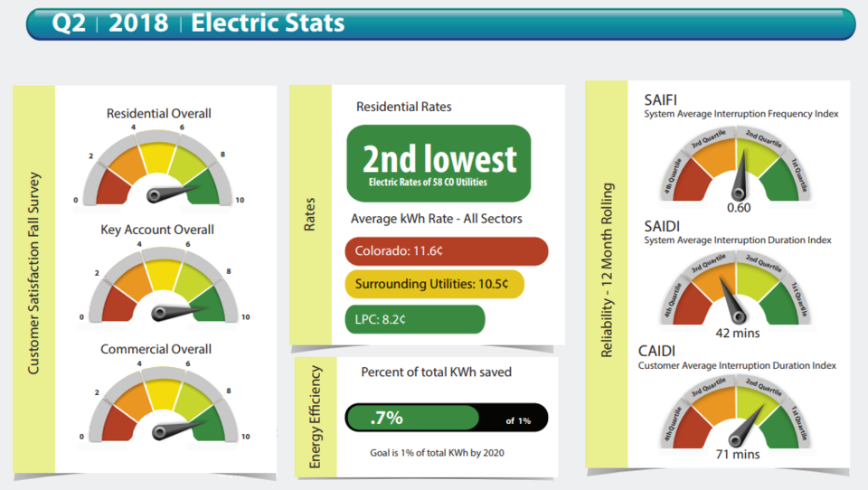Click the '8' scale label on Key Account gauge
The height and width of the screenshot is (490, 868).
click(229, 271)
